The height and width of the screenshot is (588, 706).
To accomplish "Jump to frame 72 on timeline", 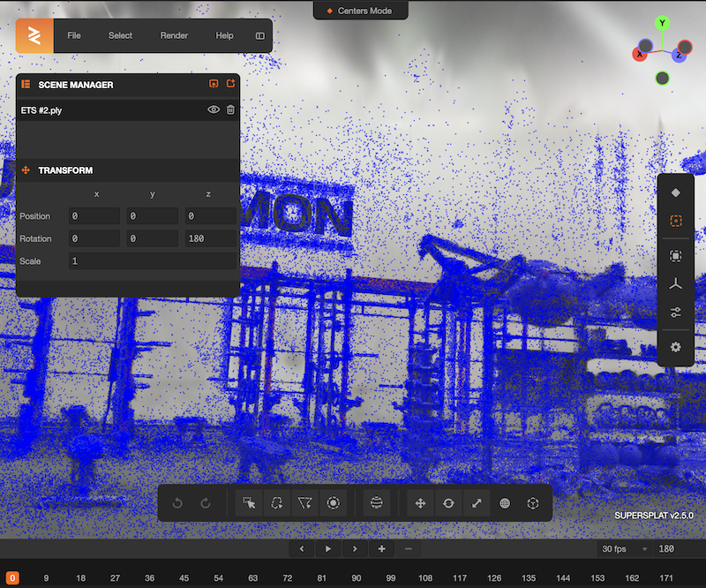I will [x=288, y=578].
